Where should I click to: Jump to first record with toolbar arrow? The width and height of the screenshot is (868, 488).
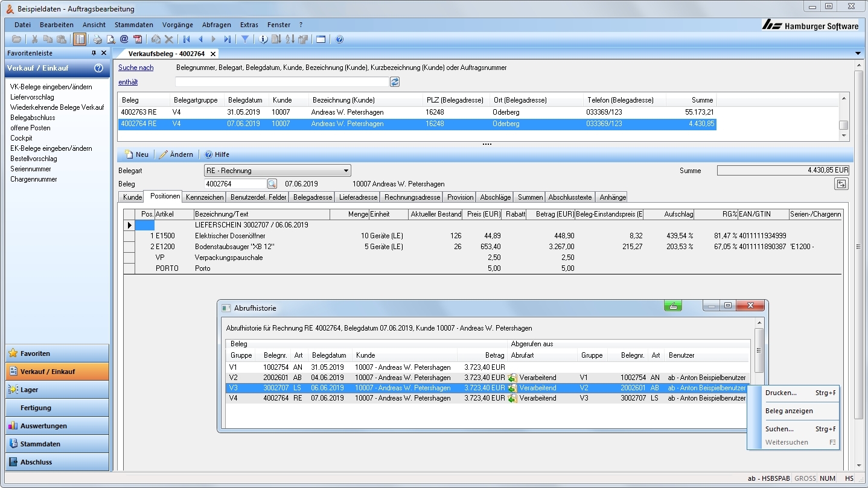[x=187, y=39]
